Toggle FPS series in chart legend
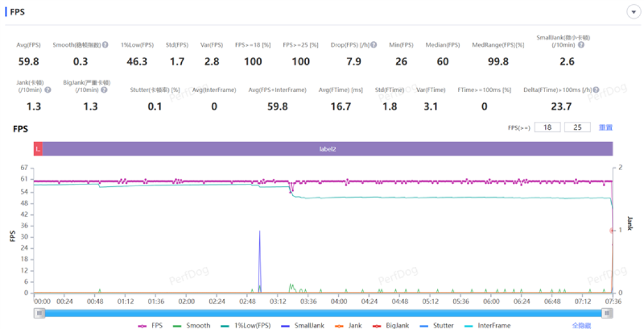This screenshot has width=644, height=329. [x=151, y=325]
